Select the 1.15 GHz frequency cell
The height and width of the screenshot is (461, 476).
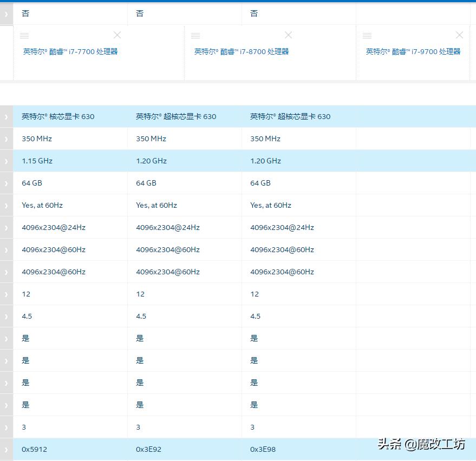pos(37,161)
